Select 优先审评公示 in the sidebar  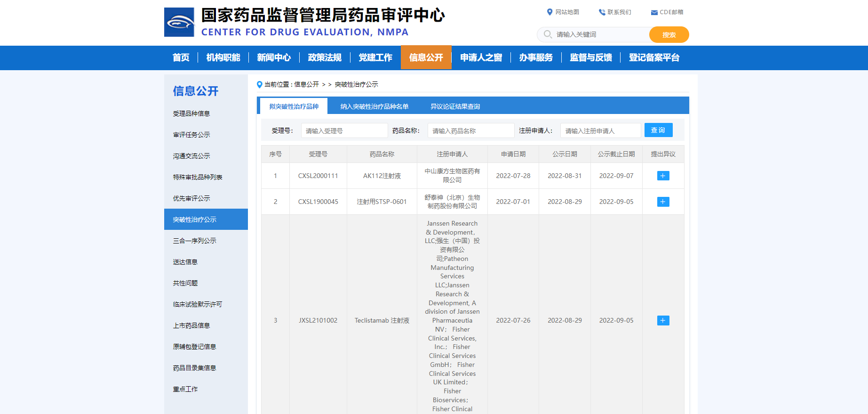click(206, 198)
